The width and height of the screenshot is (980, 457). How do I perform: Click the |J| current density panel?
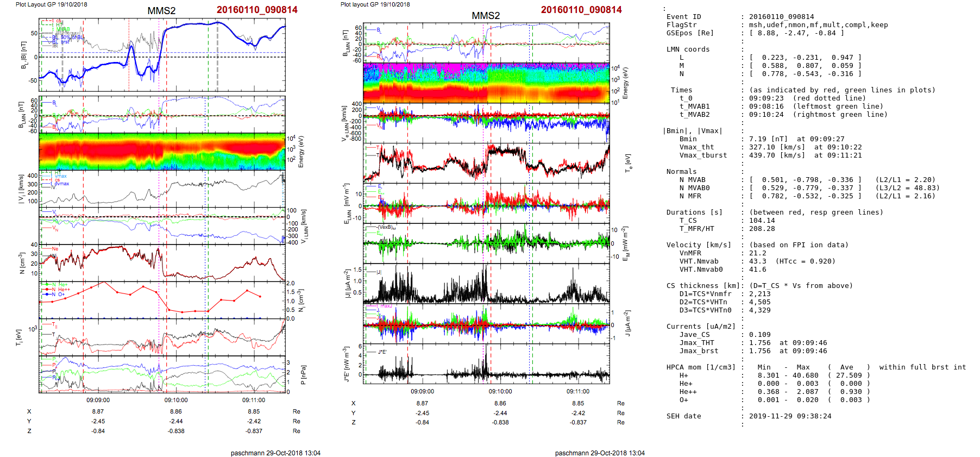[x=486, y=284]
